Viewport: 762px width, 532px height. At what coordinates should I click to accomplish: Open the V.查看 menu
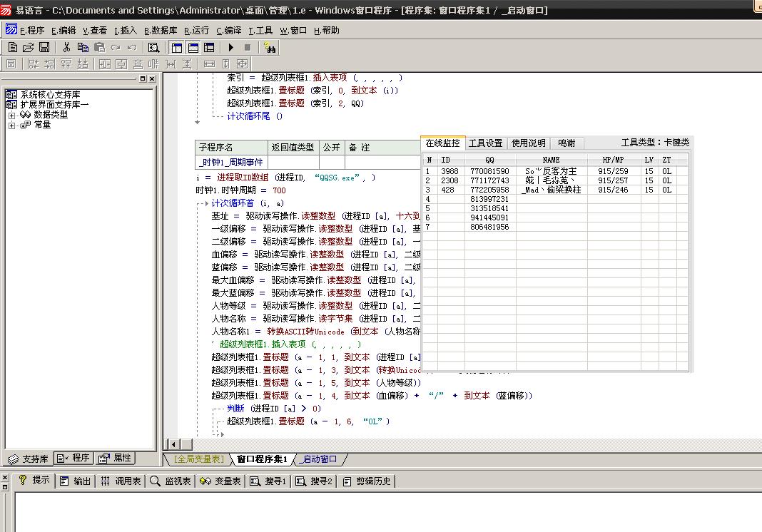[95, 31]
